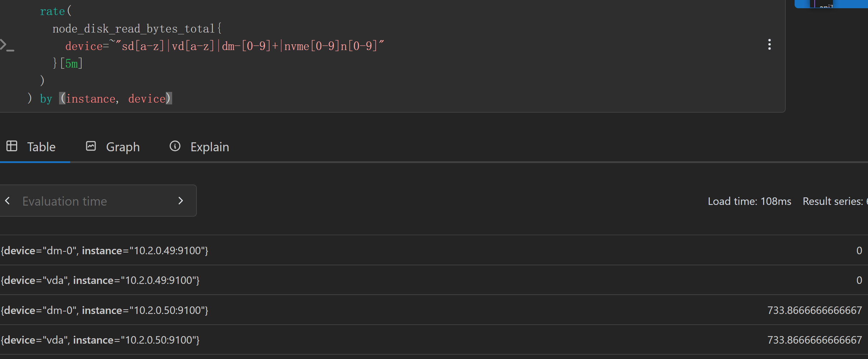This screenshot has width=868, height=359.
Task: Select the dm-0 10.2.0.50:9100 result row
Action: coord(434,310)
